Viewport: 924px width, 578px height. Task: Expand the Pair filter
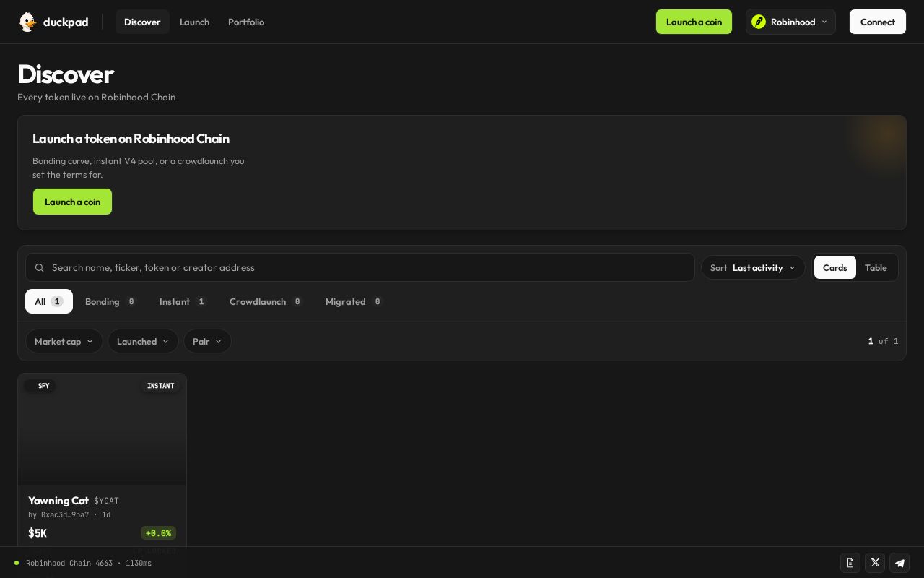207,341
